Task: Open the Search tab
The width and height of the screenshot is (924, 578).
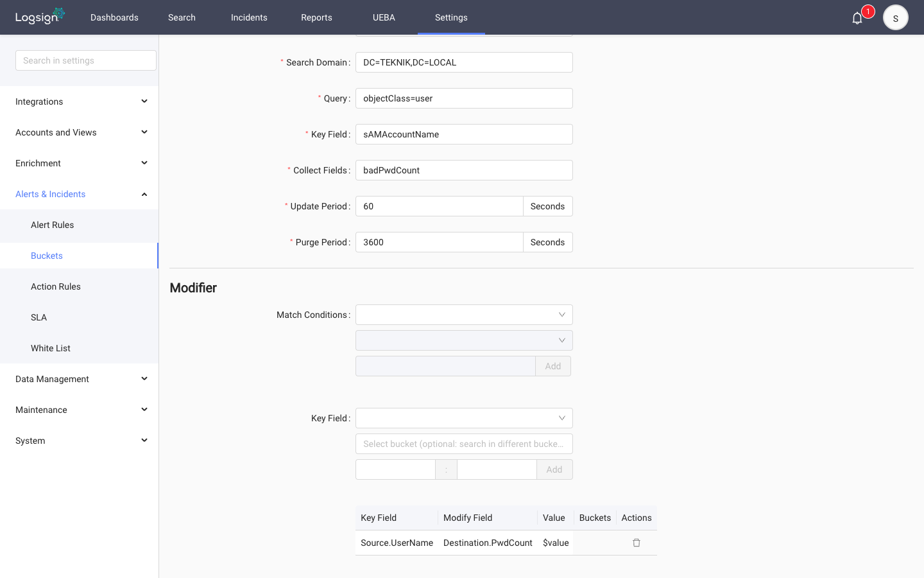Action: coord(182,17)
